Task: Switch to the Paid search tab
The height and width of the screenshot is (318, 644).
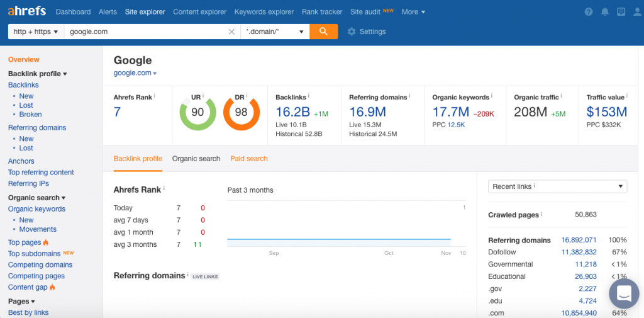Action: [249, 159]
